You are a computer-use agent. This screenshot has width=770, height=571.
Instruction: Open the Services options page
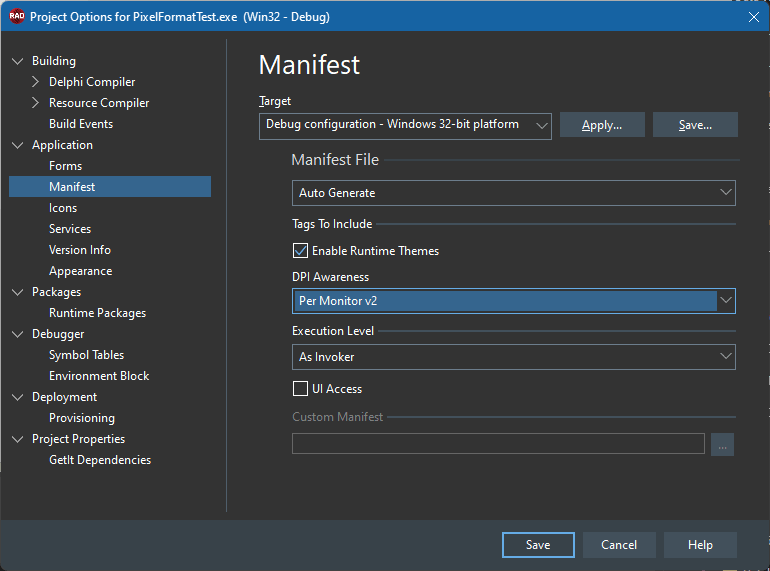tap(70, 229)
